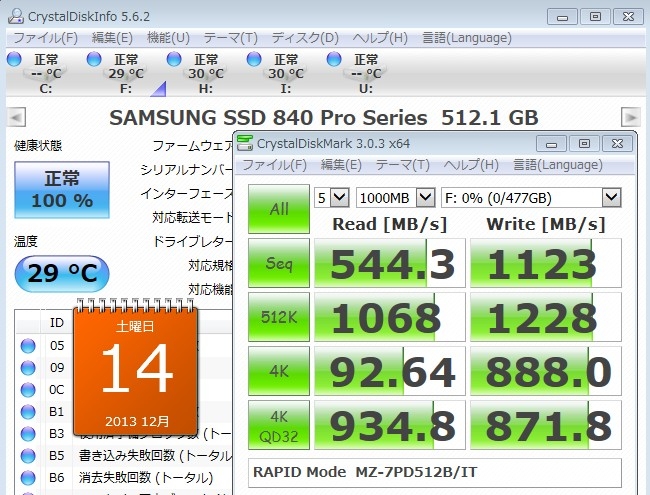Image resolution: width=650 pixels, height=495 pixels.
Task: Open the test count dropdown showing 5
Action: tap(332, 198)
